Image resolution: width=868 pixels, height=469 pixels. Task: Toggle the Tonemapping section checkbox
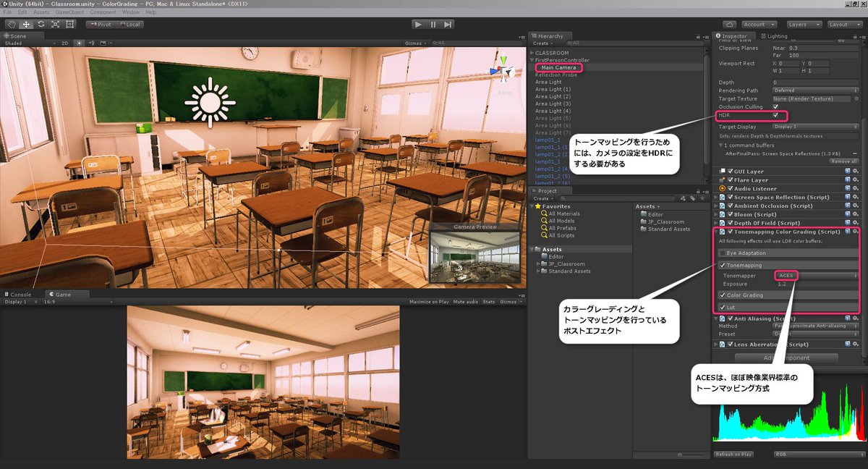pyautogui.click(x=723, y=266)
